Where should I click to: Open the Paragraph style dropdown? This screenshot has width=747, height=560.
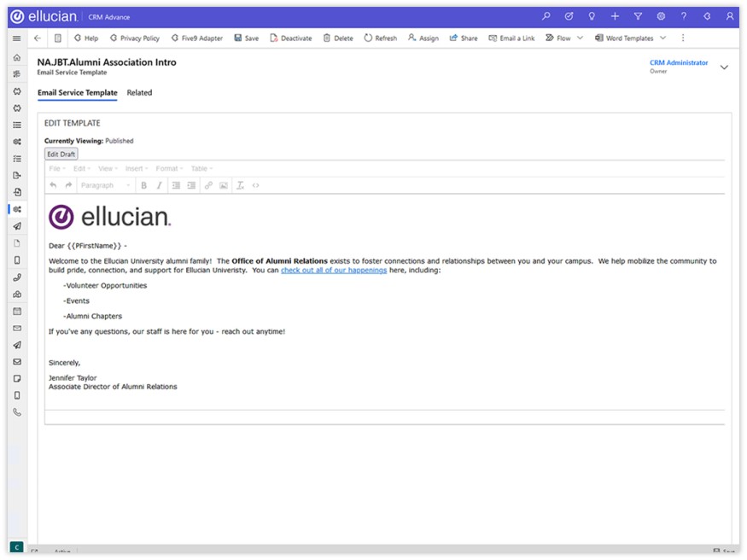105,185
